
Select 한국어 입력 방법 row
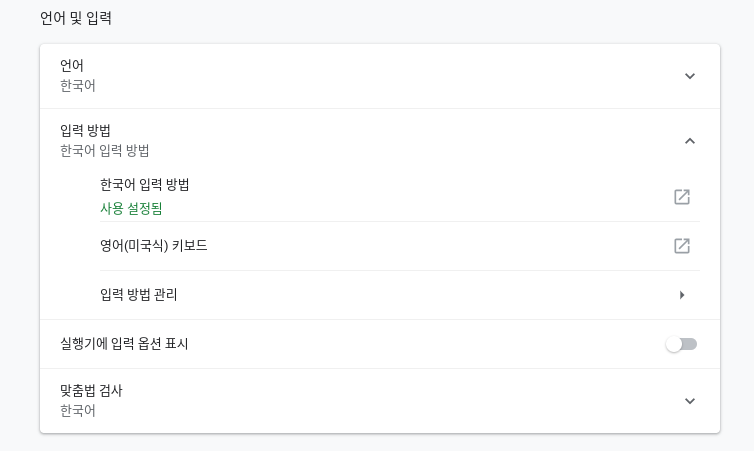[400, 197]
